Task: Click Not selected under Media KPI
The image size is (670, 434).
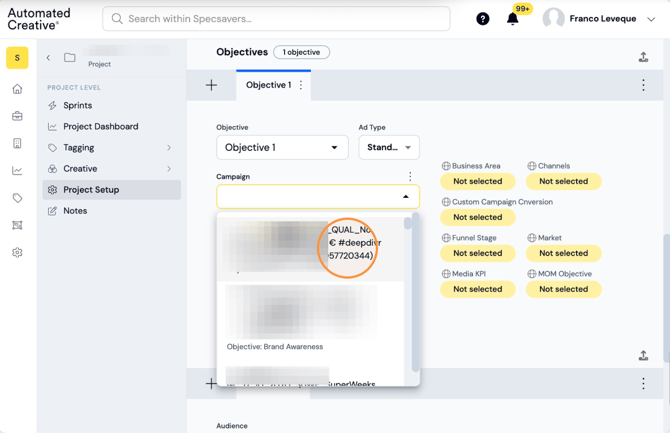Action: [478, 289]
